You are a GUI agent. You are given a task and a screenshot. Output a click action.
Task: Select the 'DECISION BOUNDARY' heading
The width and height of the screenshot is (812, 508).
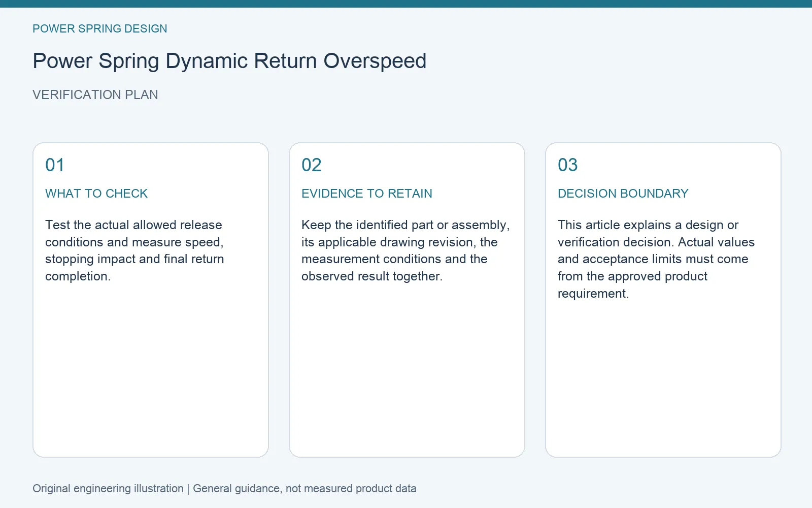point(623,194)
